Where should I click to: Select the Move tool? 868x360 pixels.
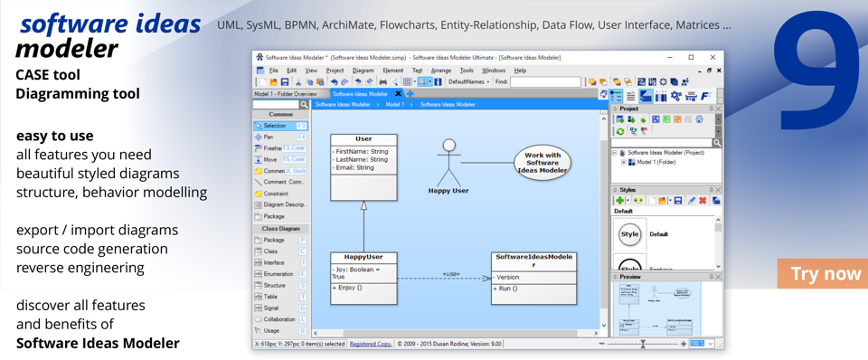pos(279,159)
